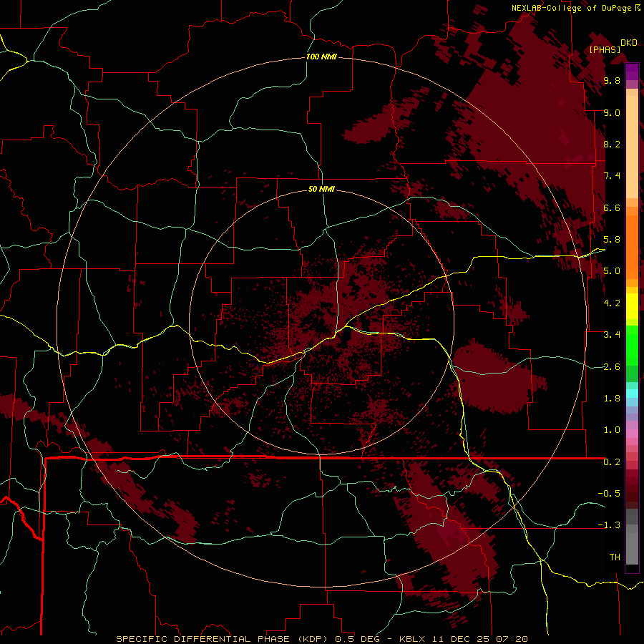Click the 100 NMI range ring label

pyautogui.click(x=321, y=57)
